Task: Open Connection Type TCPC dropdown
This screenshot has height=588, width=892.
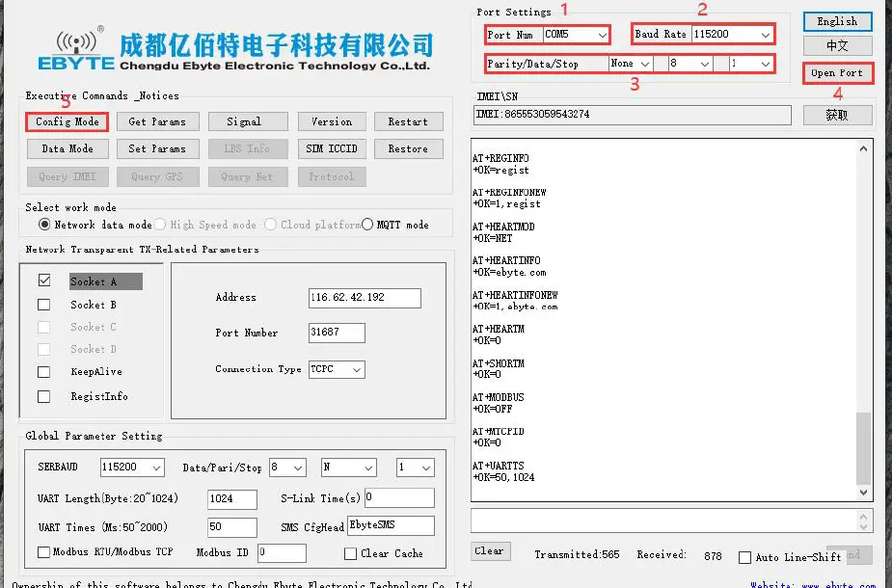Action: tap(337, 369)
